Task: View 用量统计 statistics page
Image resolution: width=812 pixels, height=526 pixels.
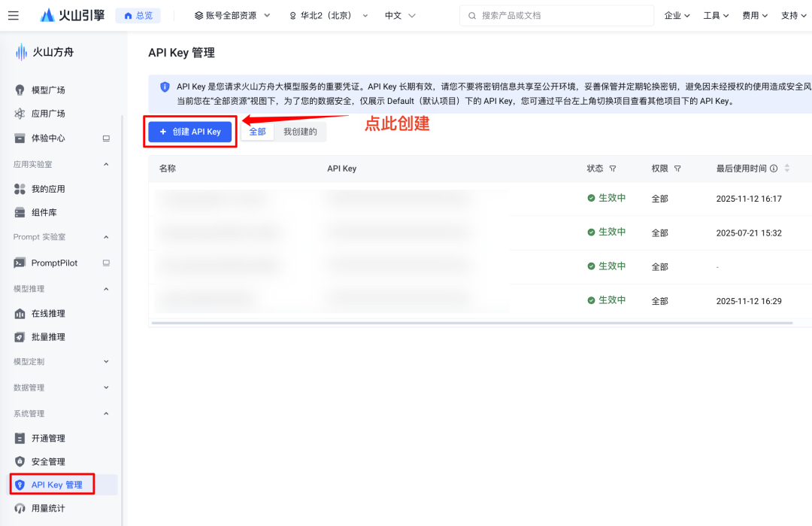Action: click(x=47, y=508)
